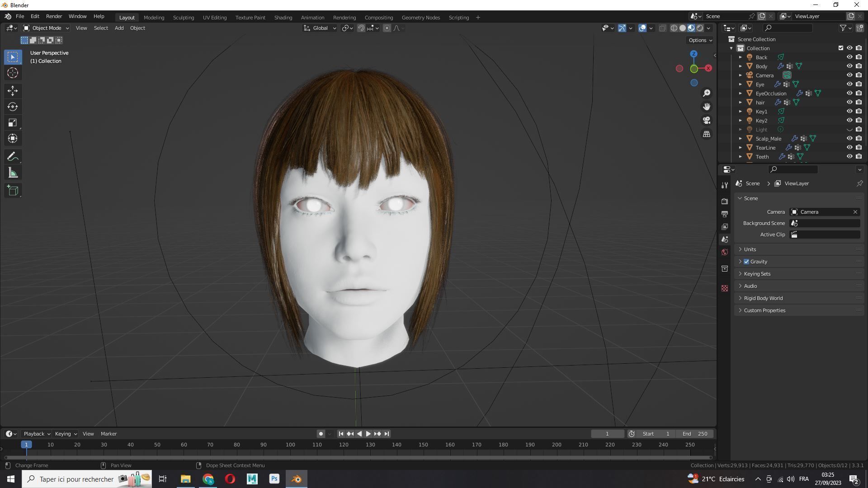Click the pan view hand icon

click(707, 107)
